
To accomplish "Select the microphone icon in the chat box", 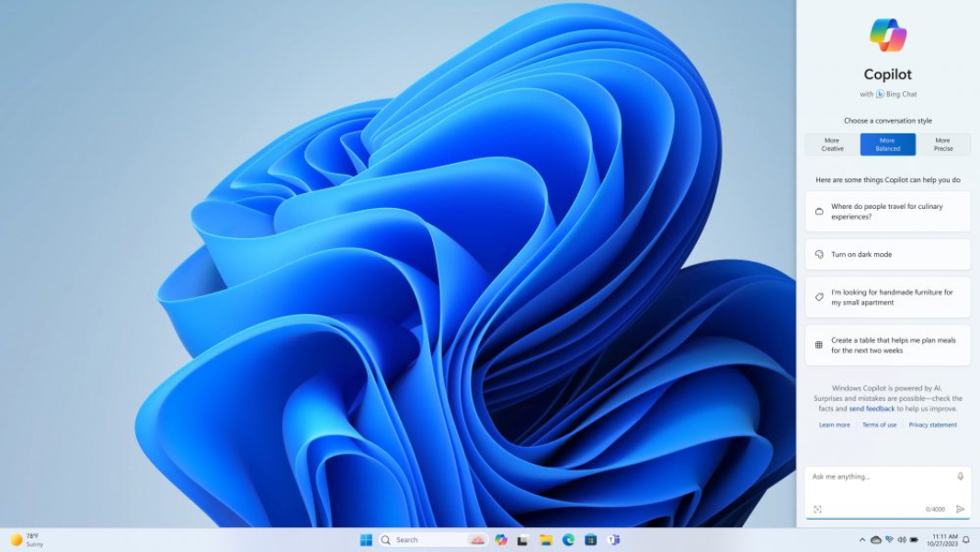I will coord(961,477).
